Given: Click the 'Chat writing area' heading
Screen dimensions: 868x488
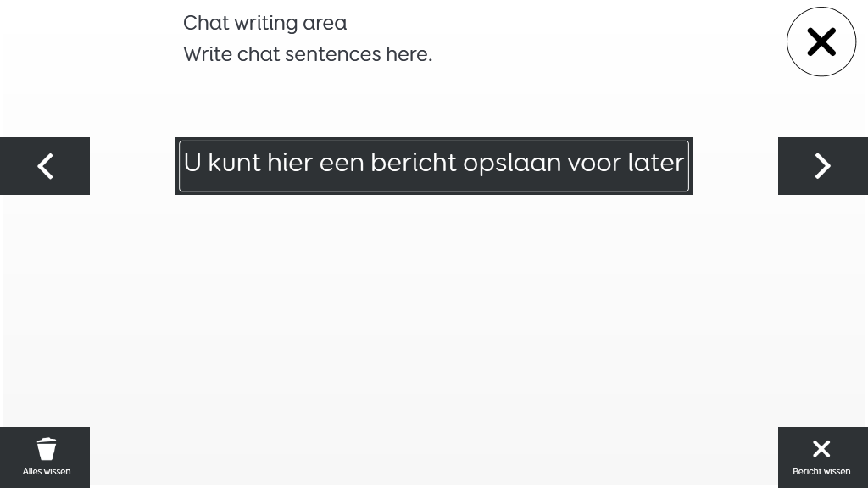Looking at the screenshot, I should 265,23.
